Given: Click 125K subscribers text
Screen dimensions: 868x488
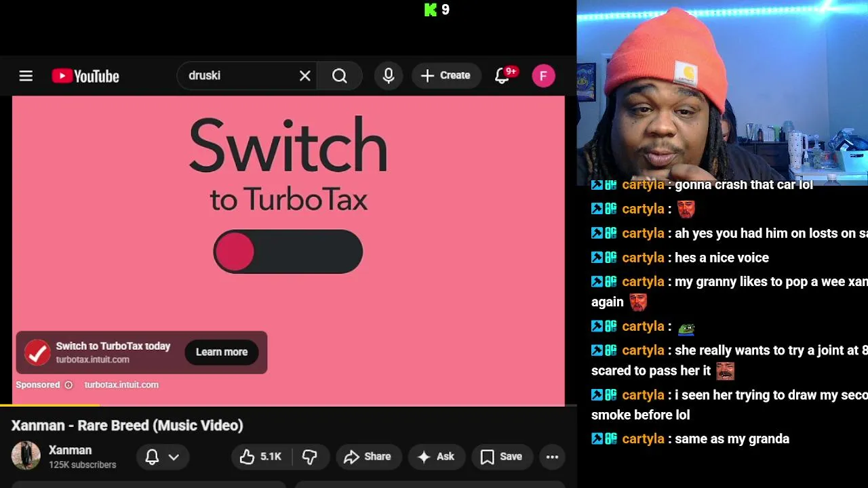Looking at the screenshot, I should (x=82, y=465).
